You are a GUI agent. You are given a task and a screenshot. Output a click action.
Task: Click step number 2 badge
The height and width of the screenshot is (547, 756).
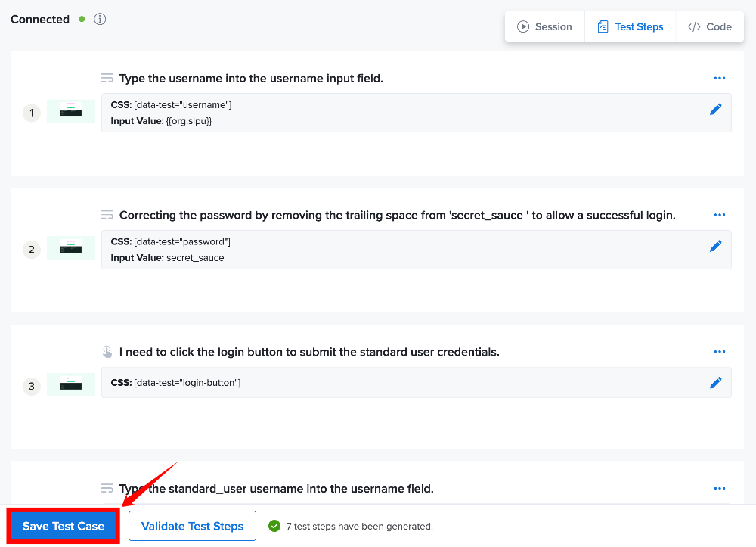point(31,250)
